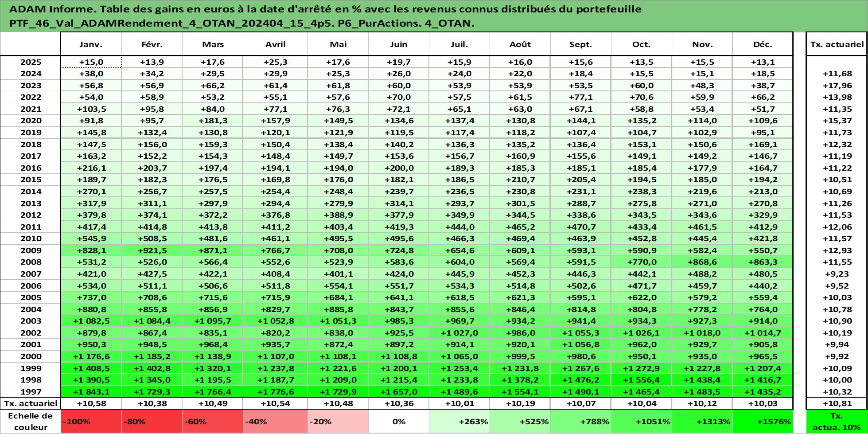Select the -40% pink color scale swatch
The height and width of the screenshot is (434, 868).
(275, 422)
